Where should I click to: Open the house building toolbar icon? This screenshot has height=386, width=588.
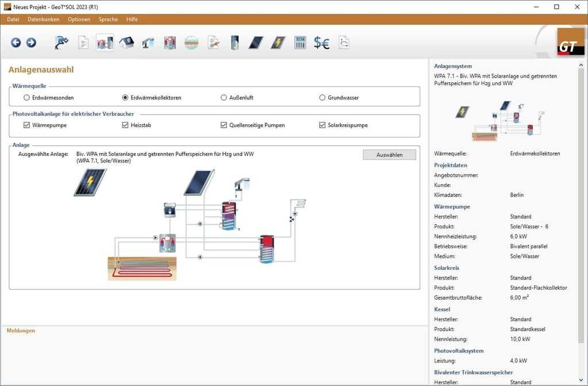coord(126,43)
